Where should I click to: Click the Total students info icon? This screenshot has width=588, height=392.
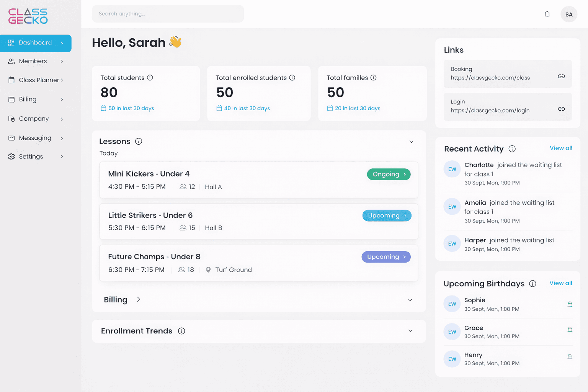tap(150, 77)
